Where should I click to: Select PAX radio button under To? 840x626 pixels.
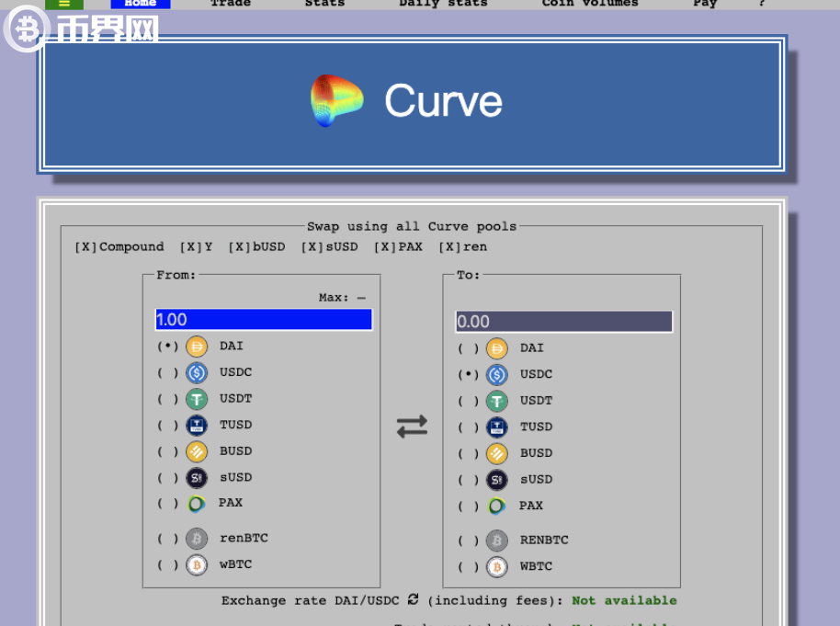[468, 506]
